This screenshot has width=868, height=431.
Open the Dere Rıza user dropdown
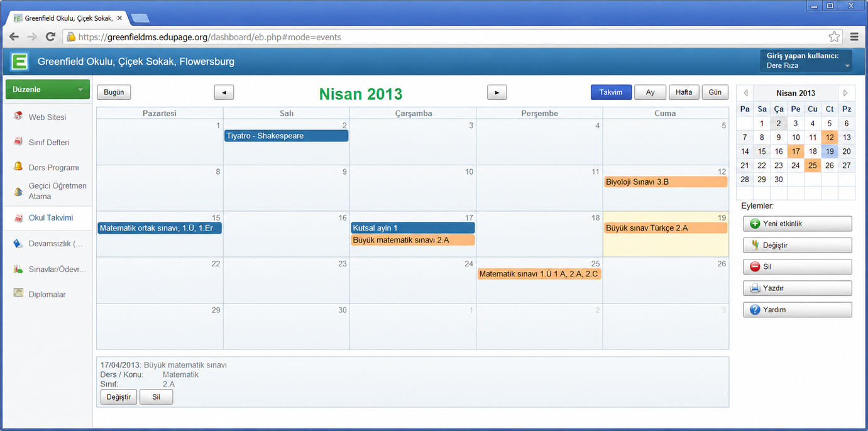click(x=806, y=61)
